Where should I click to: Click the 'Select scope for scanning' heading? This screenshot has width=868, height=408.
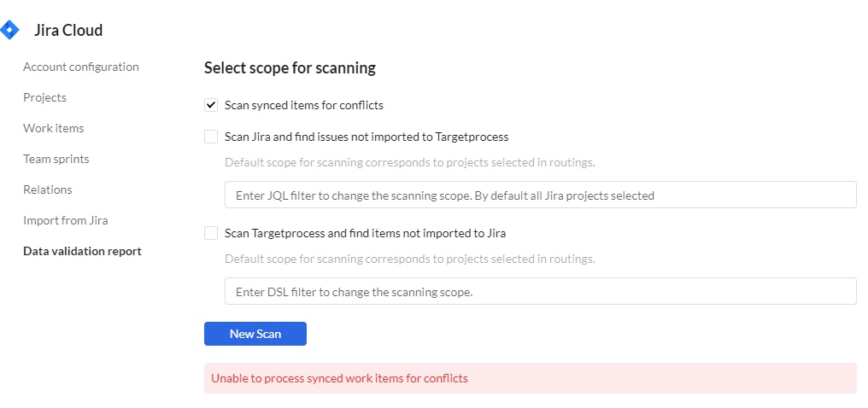(290, 67)
